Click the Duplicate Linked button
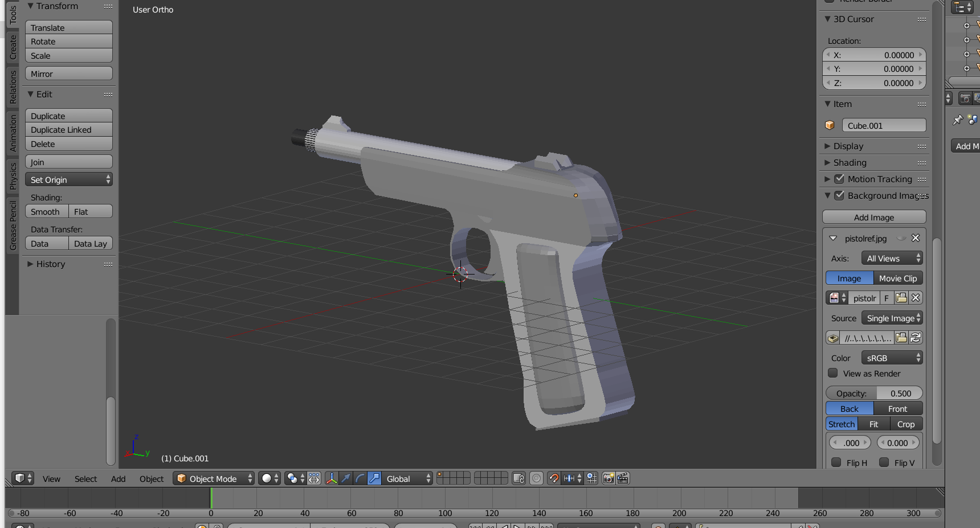The width and height of the screenshot is (980, 528). [x=69, y=129]
